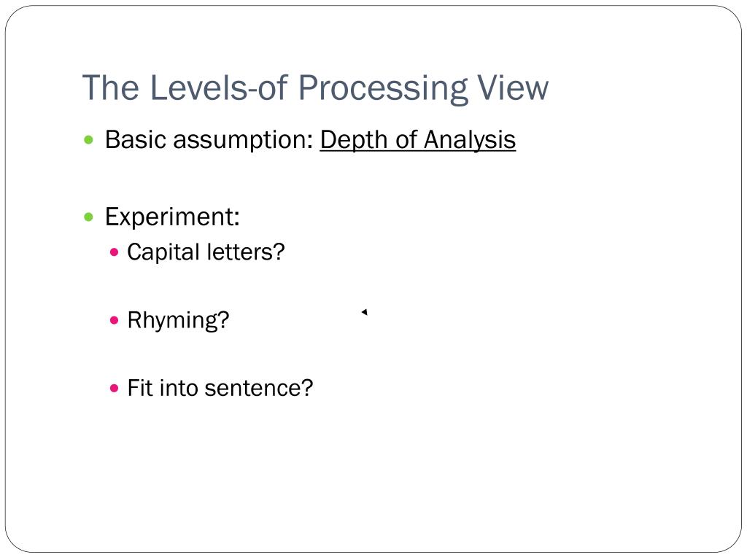
Task: Click the "Experiment:" heading text
Action: click(x=172, y=217)
